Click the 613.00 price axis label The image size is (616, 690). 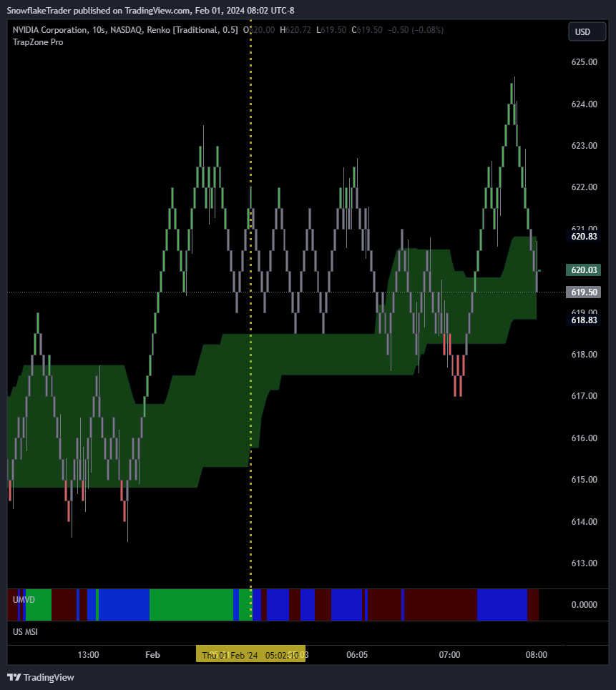click(x=585, y=563)
